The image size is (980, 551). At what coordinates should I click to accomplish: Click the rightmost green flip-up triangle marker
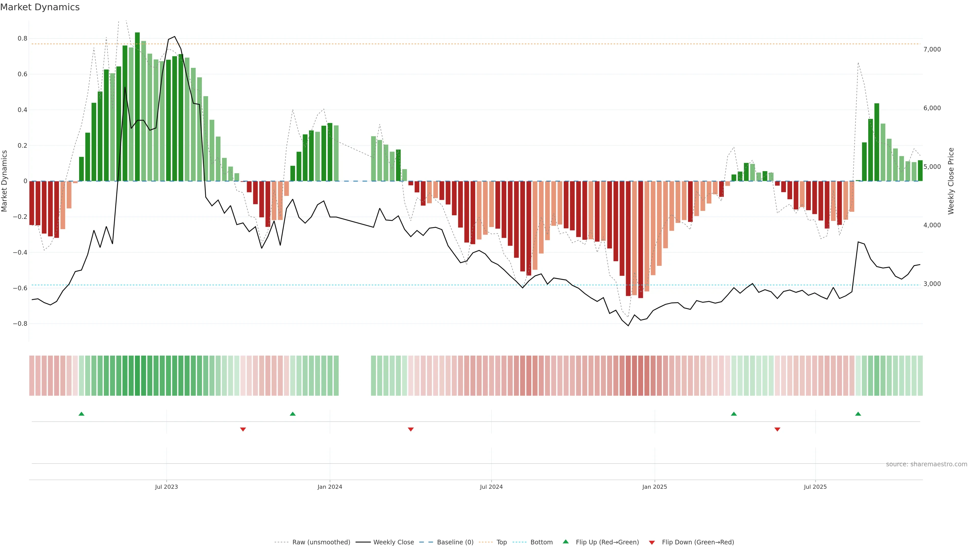(858, 414)
